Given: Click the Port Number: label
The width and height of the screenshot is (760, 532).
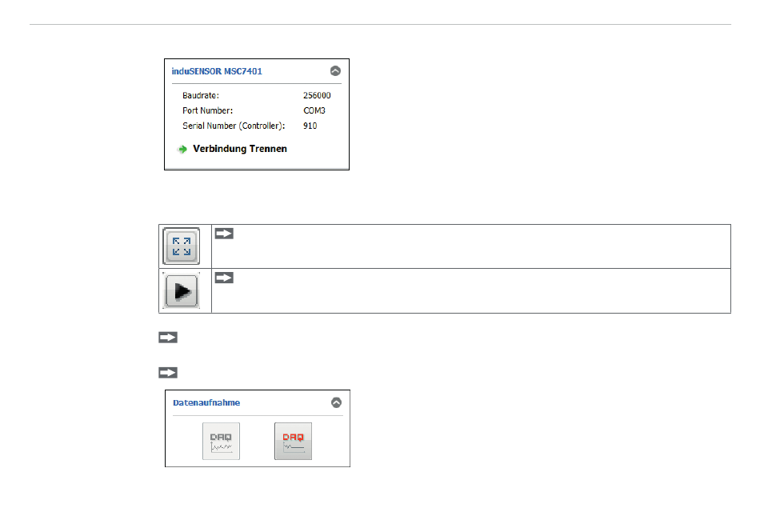Looking at the screenshot, I should 207,110.
